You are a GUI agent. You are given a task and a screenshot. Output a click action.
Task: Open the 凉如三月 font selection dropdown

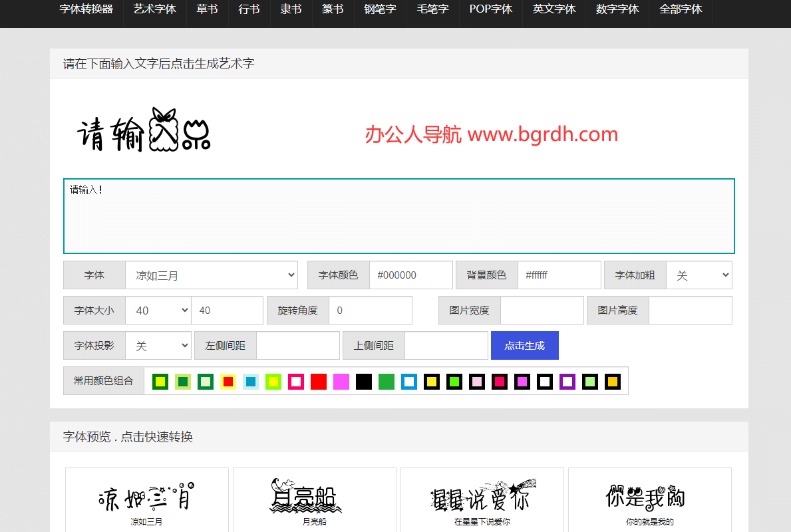[212, 275]
